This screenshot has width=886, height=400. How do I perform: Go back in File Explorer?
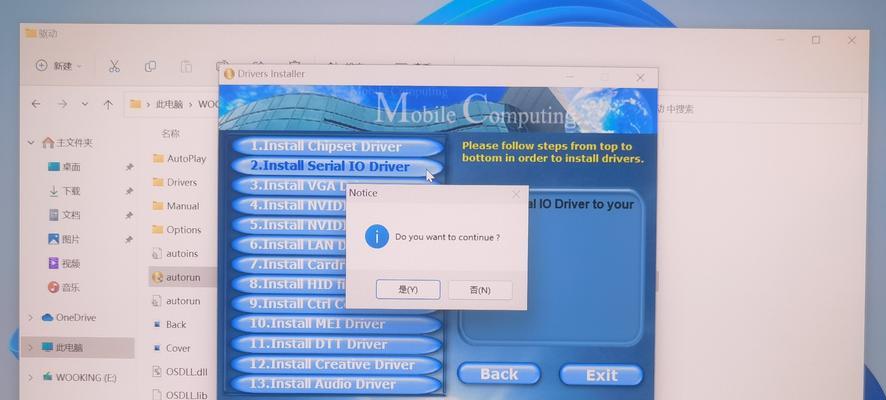point(36,104)
